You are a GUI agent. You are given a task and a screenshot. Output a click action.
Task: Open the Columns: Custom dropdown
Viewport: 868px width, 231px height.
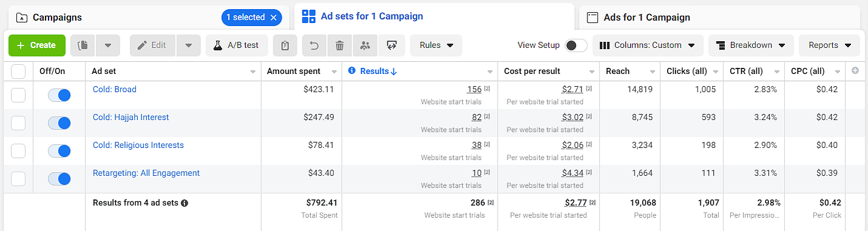click(x=648, y=45)
